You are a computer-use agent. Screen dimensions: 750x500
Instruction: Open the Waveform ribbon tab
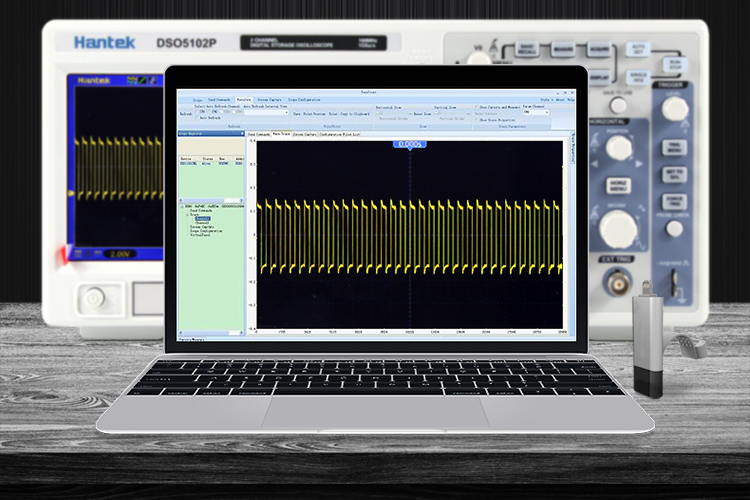[243, 100]
